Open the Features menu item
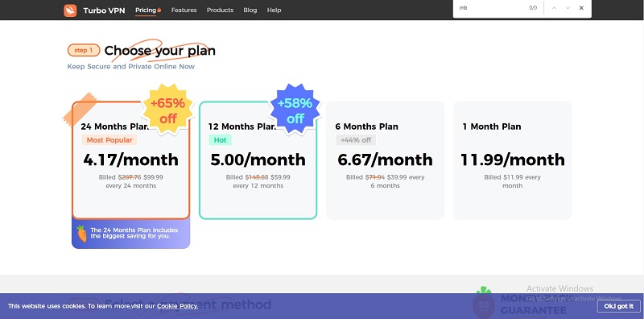This screenshot has width=644, height=319. click(184, 10)
